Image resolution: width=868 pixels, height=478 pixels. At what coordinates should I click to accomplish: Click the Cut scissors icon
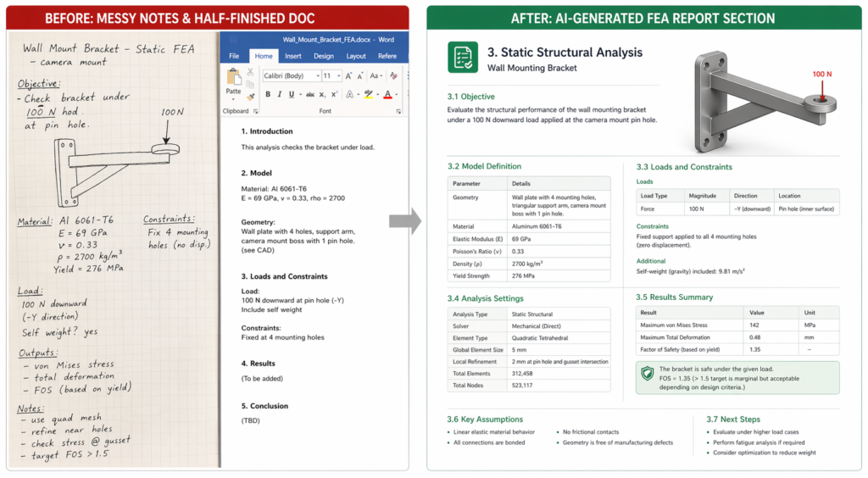pos(250,72)
